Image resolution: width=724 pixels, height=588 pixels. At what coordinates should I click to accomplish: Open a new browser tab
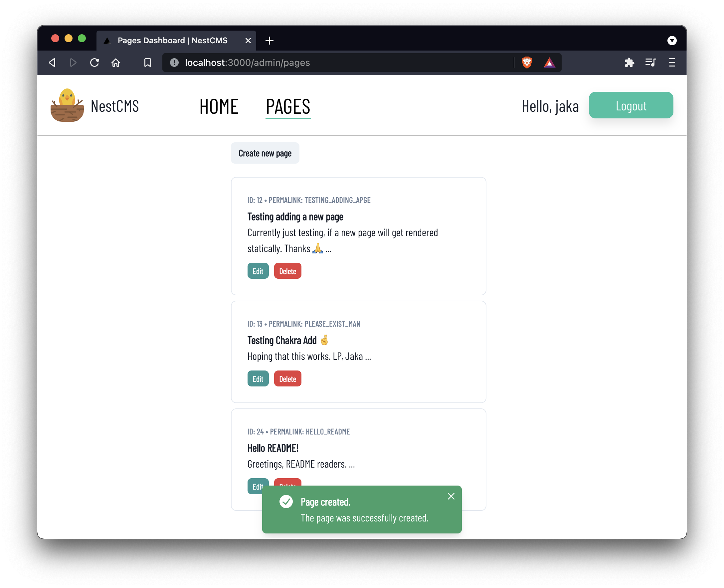click(x=270, y=41)
